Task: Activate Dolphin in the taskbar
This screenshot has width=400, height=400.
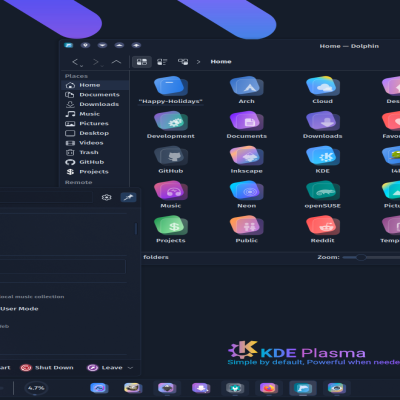Action: (303, 388)
